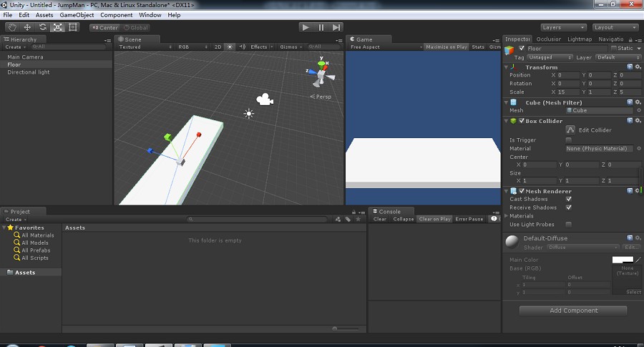Toggle the Static checkbox

[614, 49]
